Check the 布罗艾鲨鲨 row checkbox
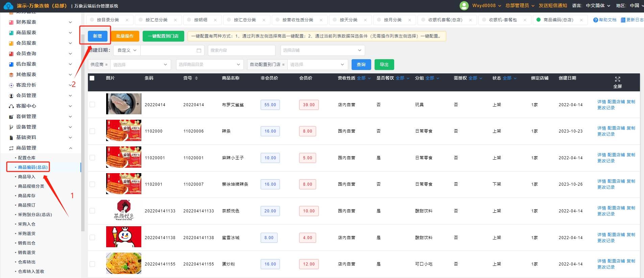Image resolution: width=644 pixels, height=278 pixels. [92, 105]
